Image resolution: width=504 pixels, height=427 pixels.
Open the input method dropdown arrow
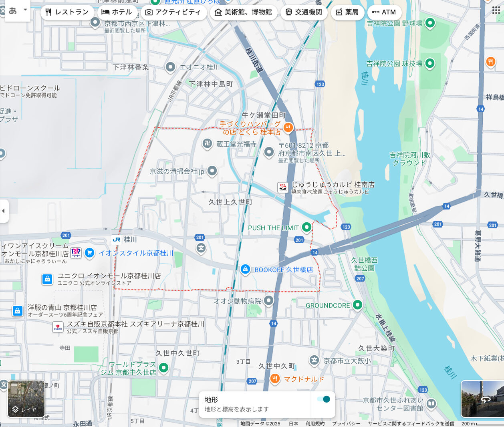[25, 10]
